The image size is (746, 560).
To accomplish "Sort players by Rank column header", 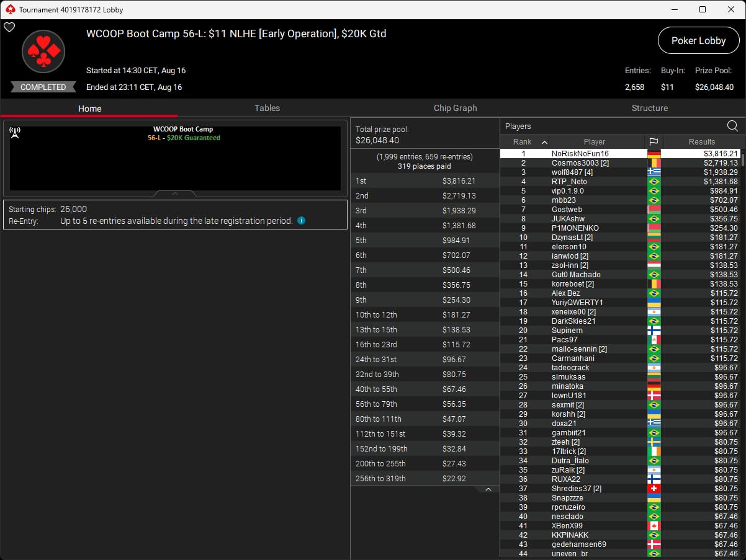I will (524, 141).
